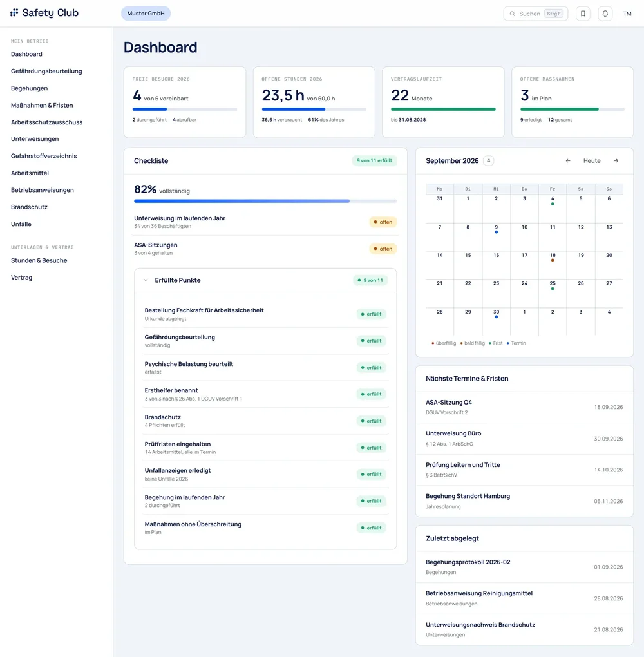Screen dimensions: 644x657
Task: Open Unfälle in sidebar
Action: point(21,224)
